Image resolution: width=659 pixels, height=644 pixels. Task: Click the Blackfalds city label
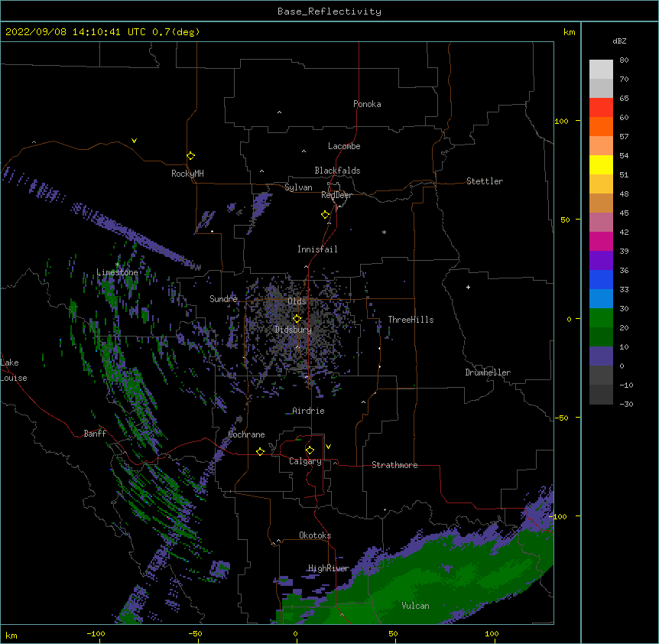pos(337,171)
